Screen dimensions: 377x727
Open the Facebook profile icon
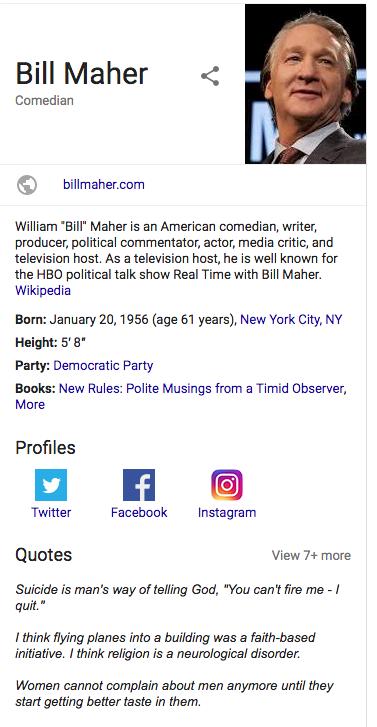139,485
